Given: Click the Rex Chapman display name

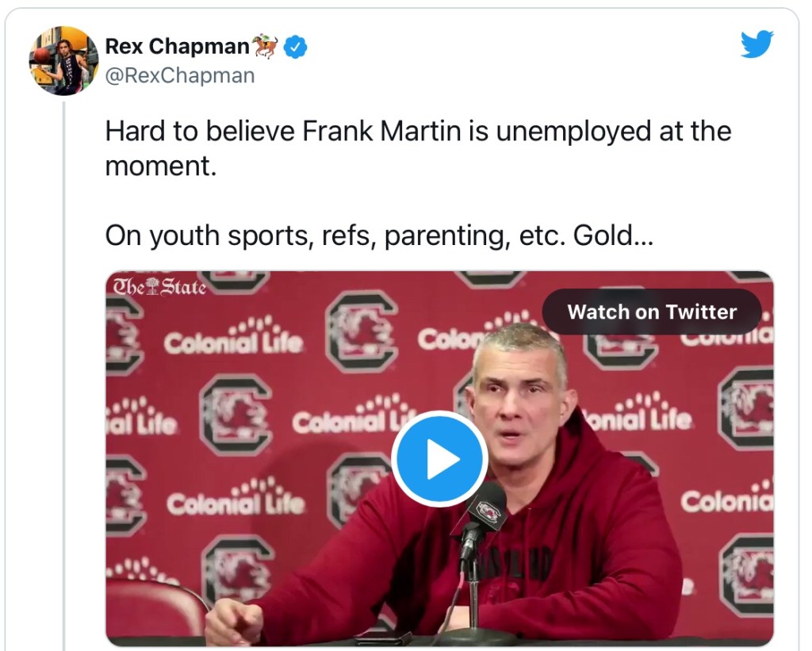Looking at the screenshot, I should pyautogui.click(x=177, y=47).
